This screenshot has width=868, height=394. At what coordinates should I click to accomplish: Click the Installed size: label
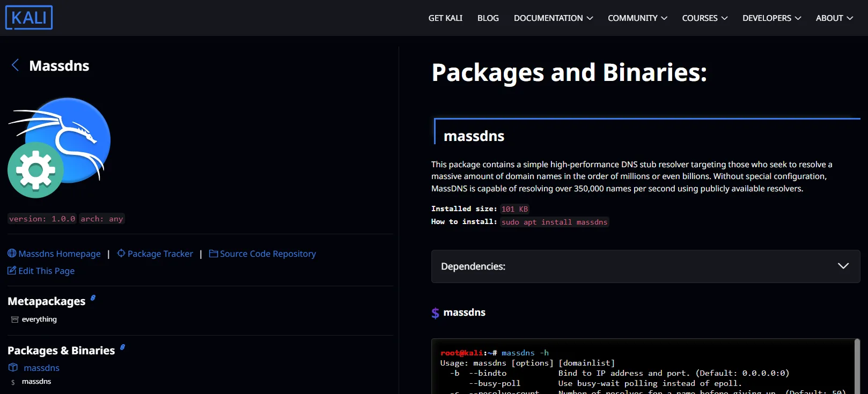coord(464,209)
